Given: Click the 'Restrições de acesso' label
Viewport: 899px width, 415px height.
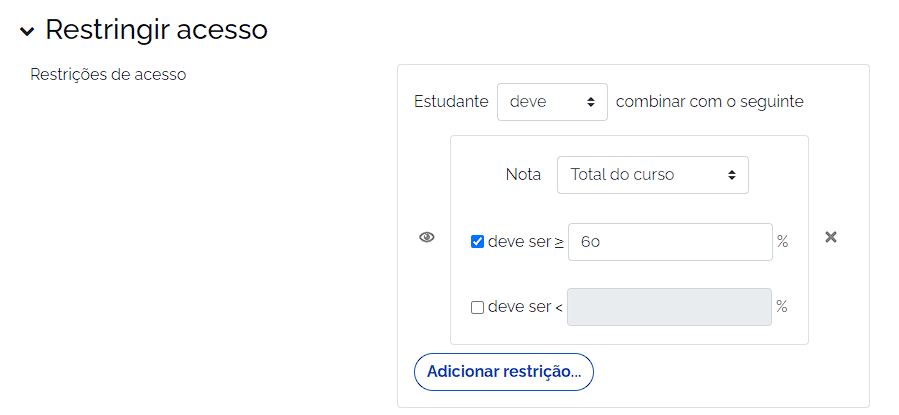Looking at the screenshot, I should coord(109,74).
